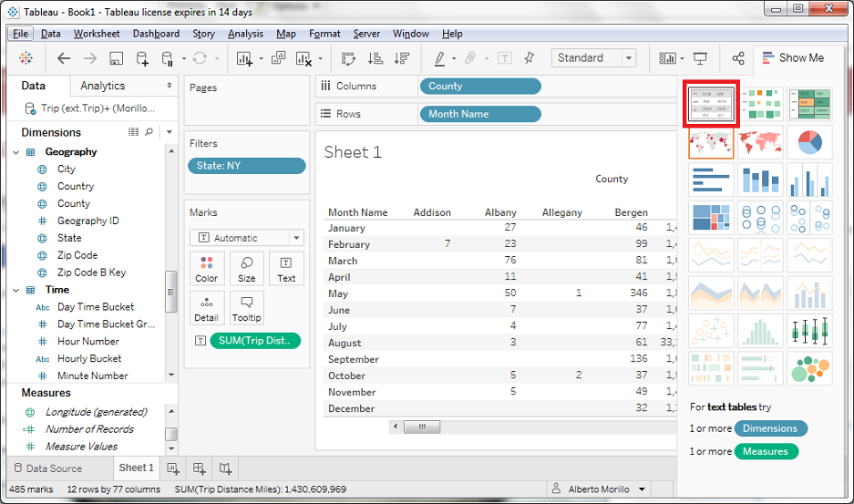
Task: Click the Pause Auto Updates icon
Action: pyautogui.click(x=168, y=58)
